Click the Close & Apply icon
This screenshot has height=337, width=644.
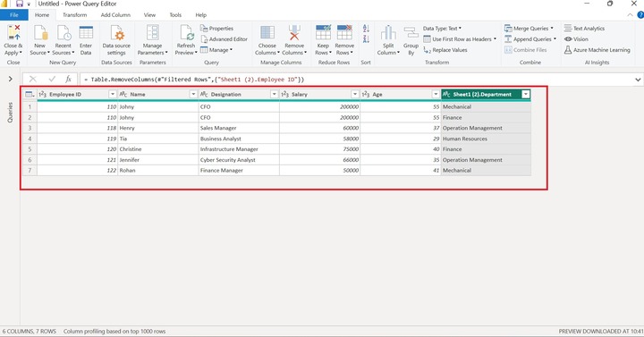click(13, 32)
